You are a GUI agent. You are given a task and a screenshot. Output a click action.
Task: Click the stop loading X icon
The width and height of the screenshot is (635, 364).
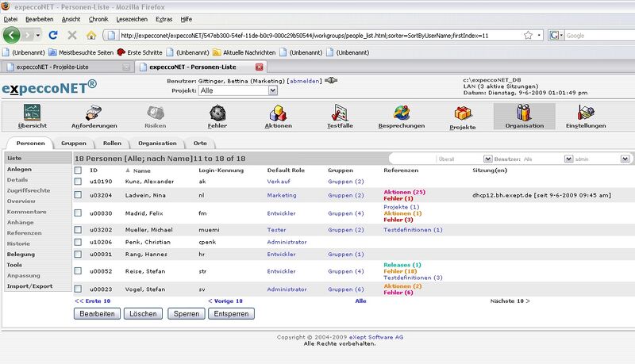coord(72,35)
